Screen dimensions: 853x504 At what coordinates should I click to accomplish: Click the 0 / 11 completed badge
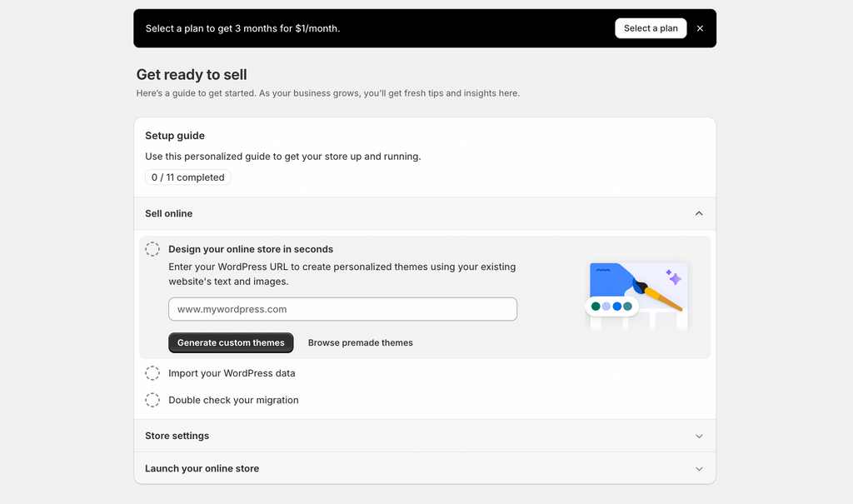pyautogui.click(x=187, y=177)
